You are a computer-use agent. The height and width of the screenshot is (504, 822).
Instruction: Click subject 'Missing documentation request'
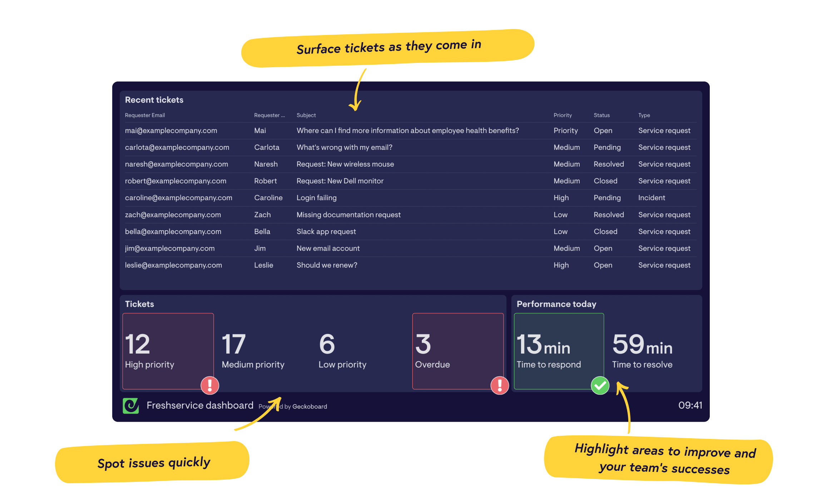[x=348, y=215]
